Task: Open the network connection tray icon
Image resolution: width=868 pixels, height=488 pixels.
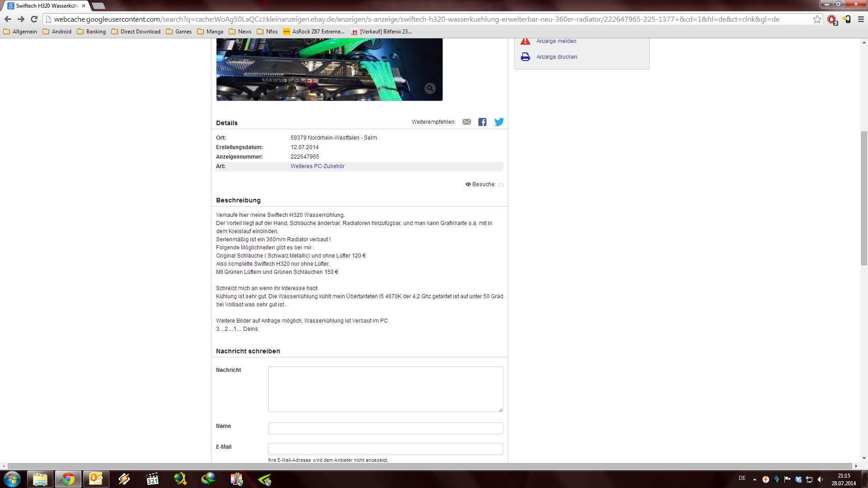Action: coord(809,479)
